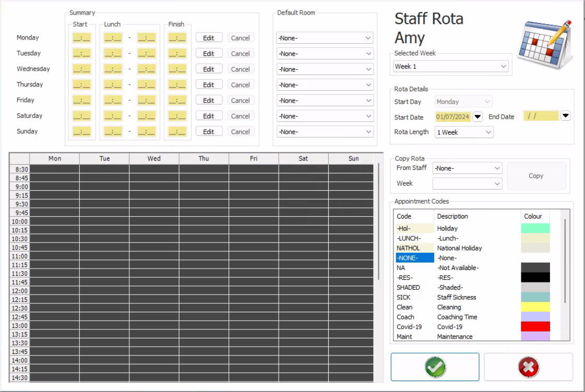Click the Appointment Codes list scrollbar
The height and width of the screenshot is (392, 585).
point(565,261)
